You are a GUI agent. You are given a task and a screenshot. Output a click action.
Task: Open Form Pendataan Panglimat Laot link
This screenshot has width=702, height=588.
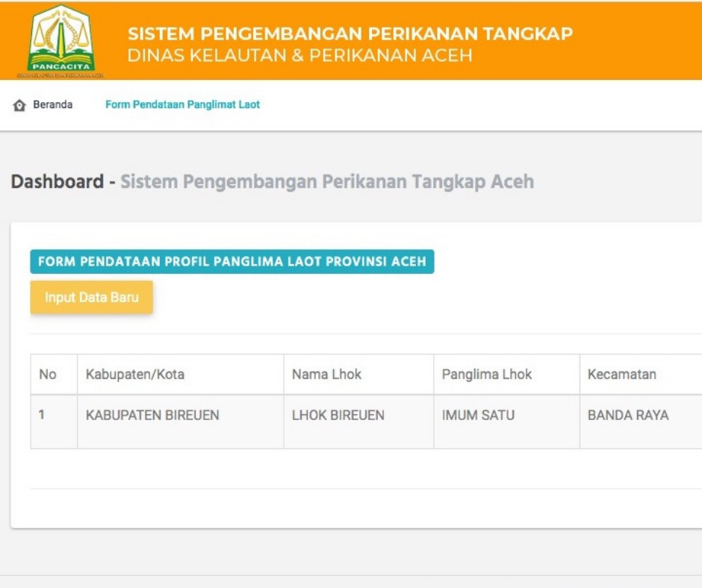coord(182,104)
